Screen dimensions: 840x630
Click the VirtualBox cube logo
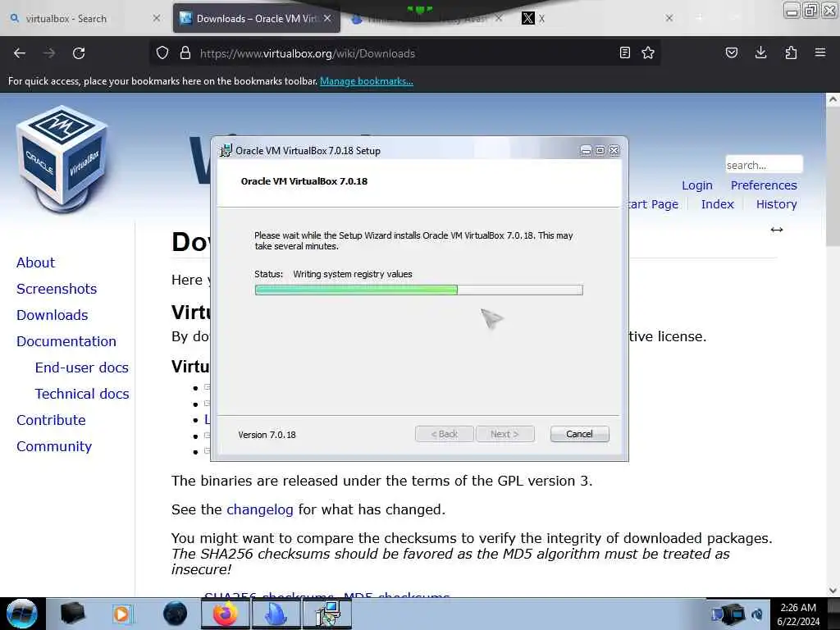pyautogui.click(x=62, y=158)
